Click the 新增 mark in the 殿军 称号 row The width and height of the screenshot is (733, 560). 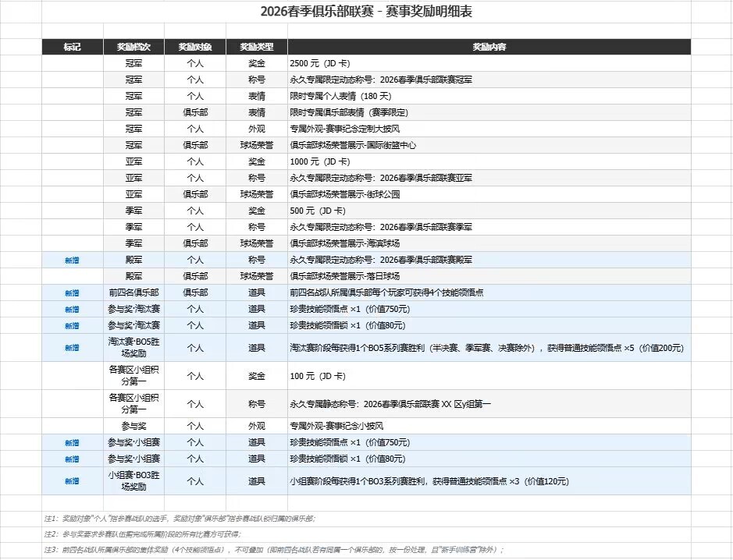point(73,261)
